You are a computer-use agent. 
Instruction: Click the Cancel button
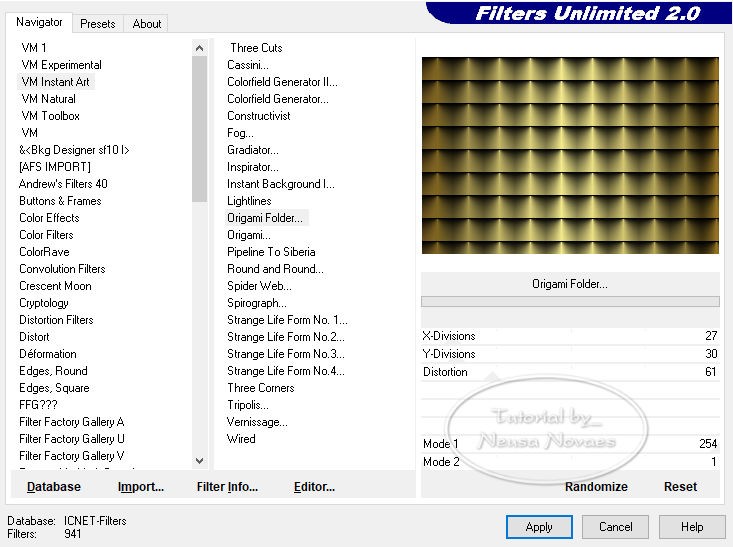point(615,527)
